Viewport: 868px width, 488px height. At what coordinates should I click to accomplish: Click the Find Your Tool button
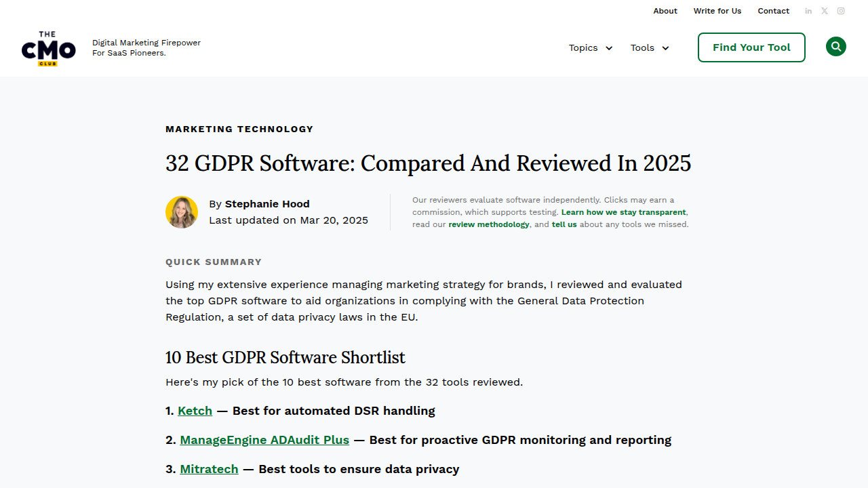751,47
